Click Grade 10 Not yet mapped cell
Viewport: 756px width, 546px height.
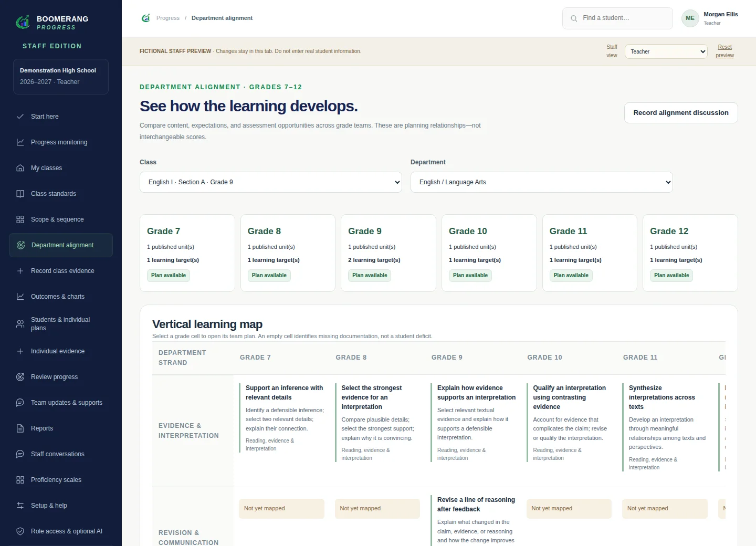pos(569,509)
